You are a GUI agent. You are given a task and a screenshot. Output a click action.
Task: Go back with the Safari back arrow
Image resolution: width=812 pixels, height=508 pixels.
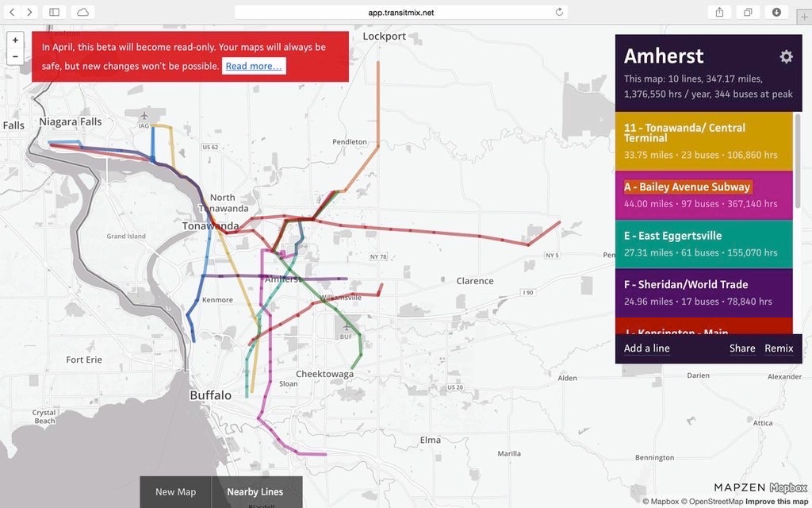tap(12, 12)
